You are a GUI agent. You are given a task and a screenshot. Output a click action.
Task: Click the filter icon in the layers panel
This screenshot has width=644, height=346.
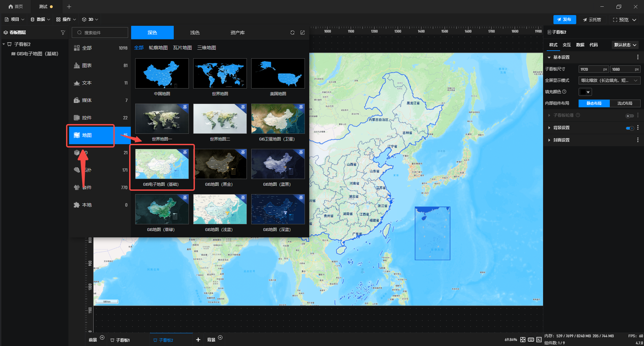(x=63, y=33)
